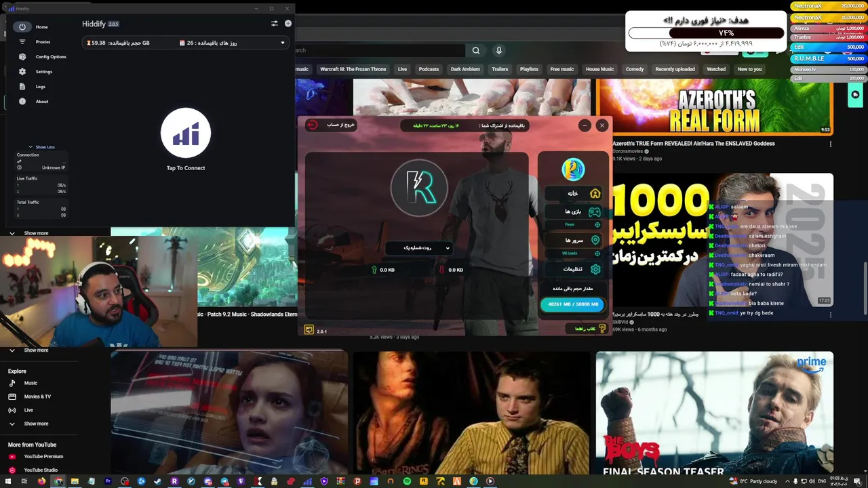The height and width of the screenshot is (488, 868).
Task: Filter YouTube by Warcraft III: The Frozen Throne
Action: click(353, 69)
